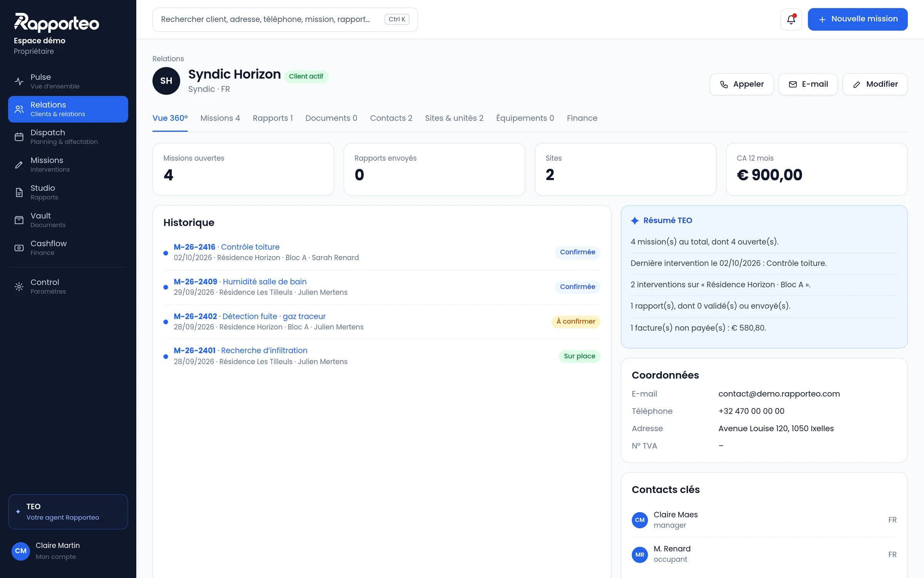Switch to the Missions 4 tab
Screen dimensions: 924x578
coord(220,118)
